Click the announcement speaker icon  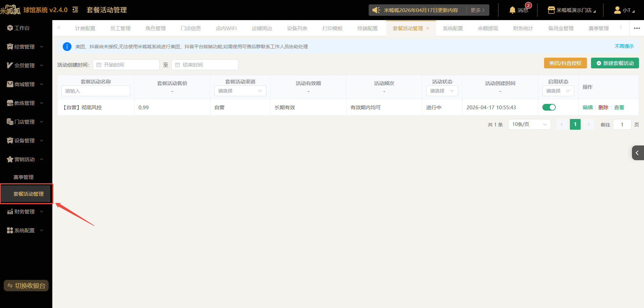point(376,10)
